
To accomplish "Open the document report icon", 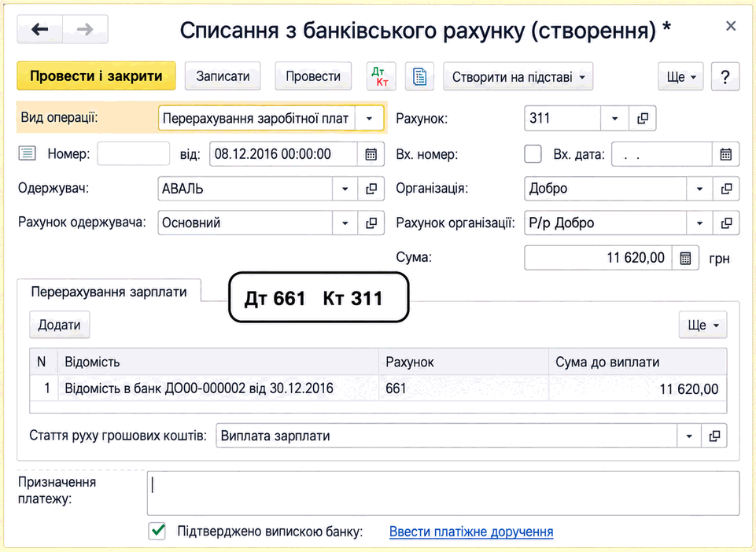I will pos(419,76).
